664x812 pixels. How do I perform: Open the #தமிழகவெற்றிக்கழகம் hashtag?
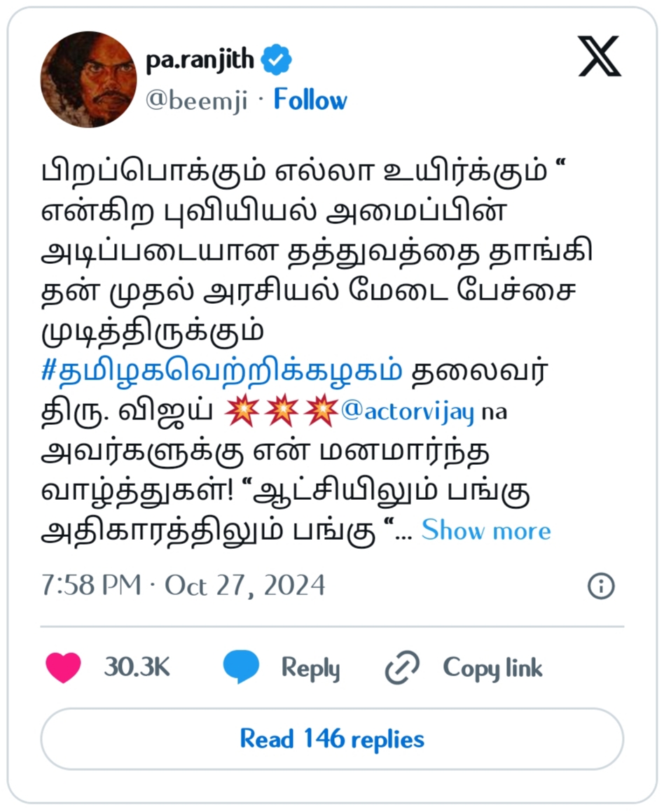222,371
